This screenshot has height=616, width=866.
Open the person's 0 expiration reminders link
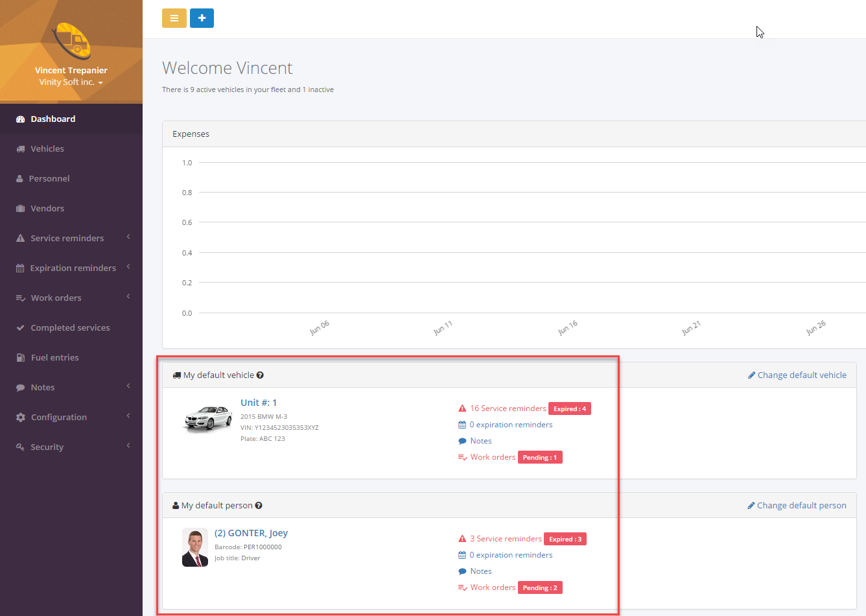(511, 555)
